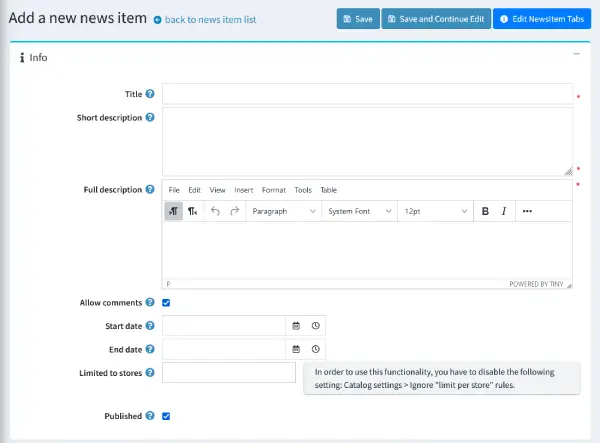Viewport: 600px width, 443px height.
Task: Open the editor Table menu
Action: point(329,190)
